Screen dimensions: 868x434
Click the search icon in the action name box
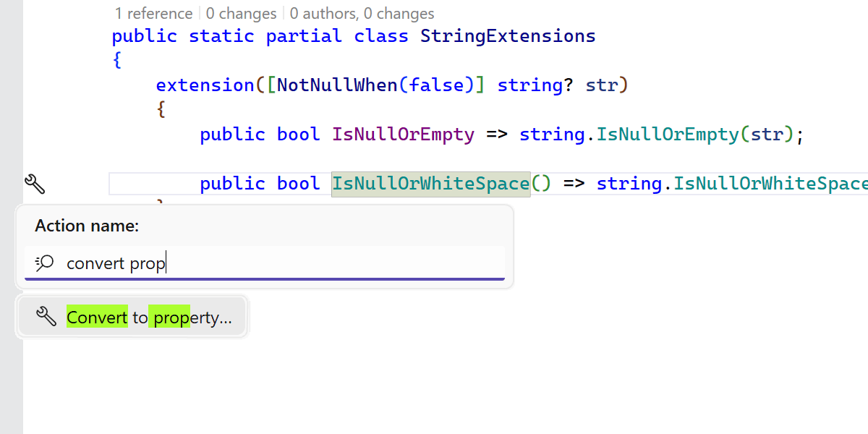click(45, 263)
